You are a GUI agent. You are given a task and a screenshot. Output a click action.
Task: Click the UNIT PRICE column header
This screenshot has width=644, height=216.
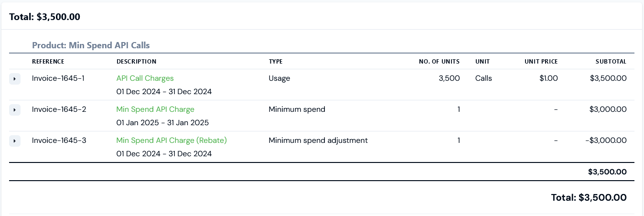[541, 62]
